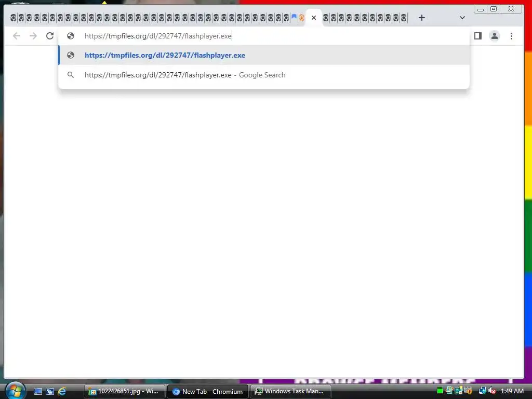This screenshot has height=399, width=532.
Task: Reload the current page
Action: coord(50,36)
